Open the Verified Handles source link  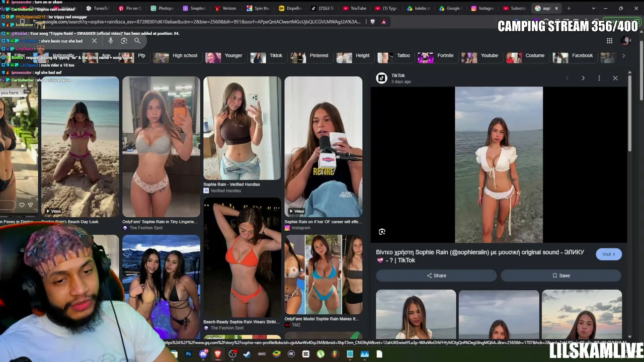pos(222,191)
